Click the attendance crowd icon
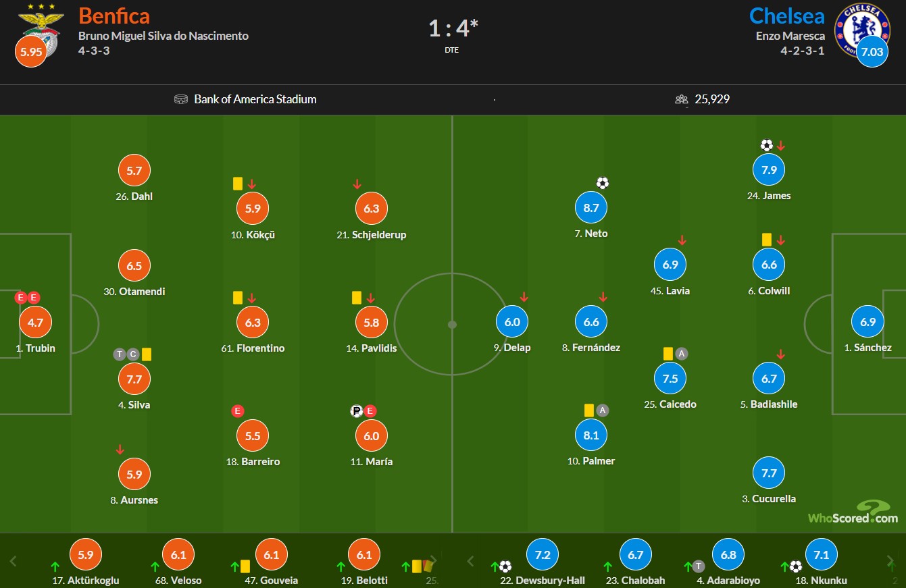 pos(681,99)
